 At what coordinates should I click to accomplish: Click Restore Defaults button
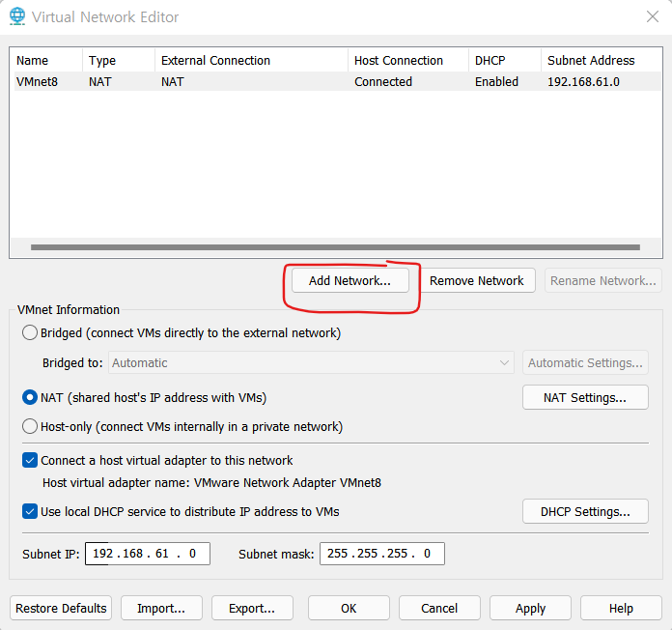point(61,608)
